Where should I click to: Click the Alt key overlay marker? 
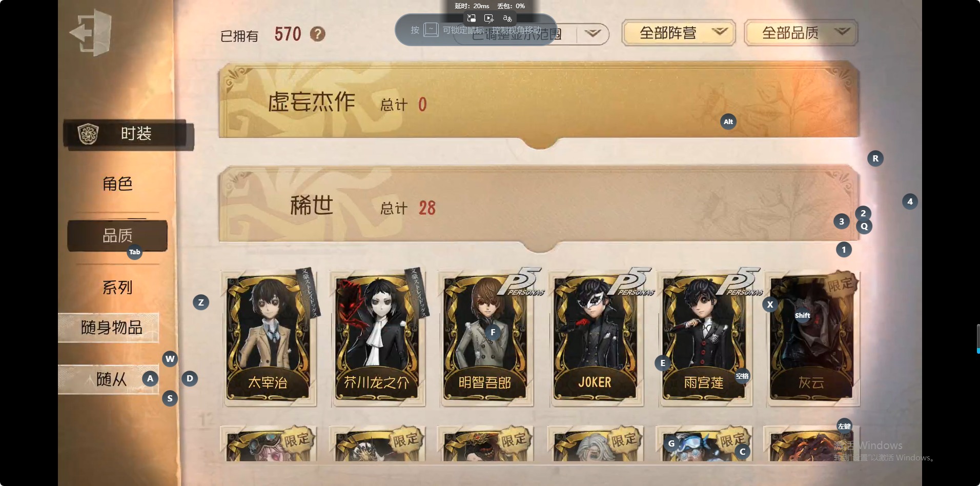[728, 121]
